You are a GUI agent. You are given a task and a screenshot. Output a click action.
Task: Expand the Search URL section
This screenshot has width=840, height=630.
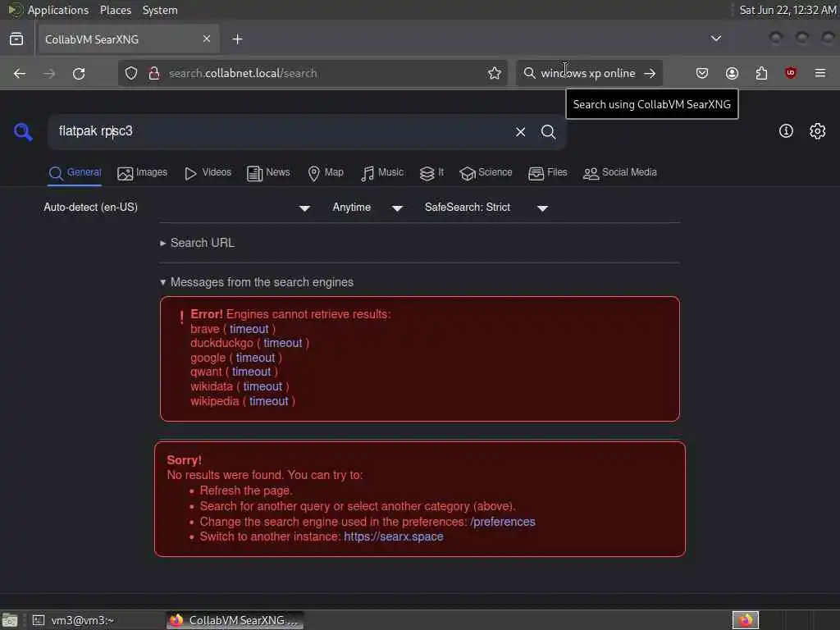coord(197,243)
